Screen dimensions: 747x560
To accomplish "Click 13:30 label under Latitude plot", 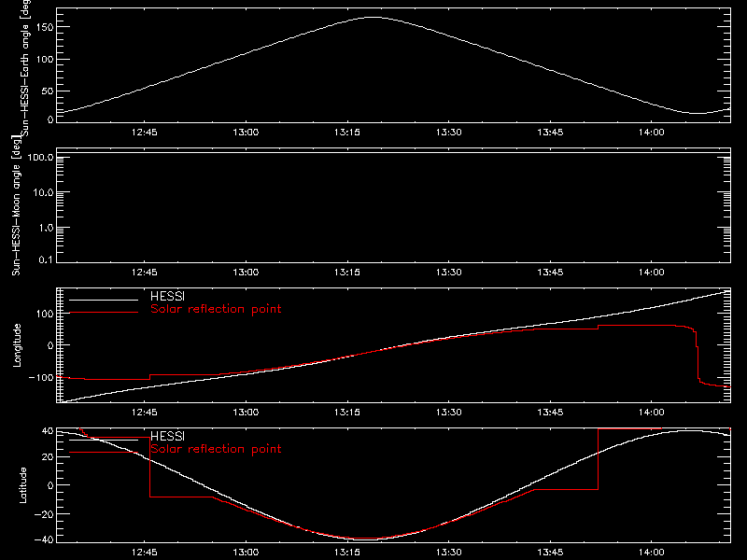I will point(449,553).
